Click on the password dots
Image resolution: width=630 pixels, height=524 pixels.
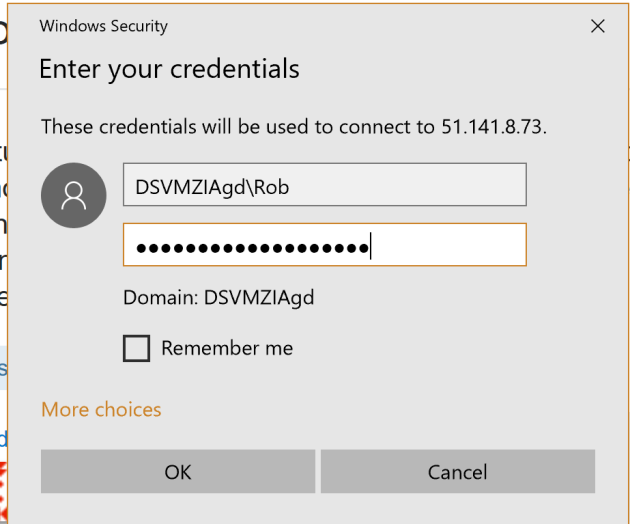point(250,246)
